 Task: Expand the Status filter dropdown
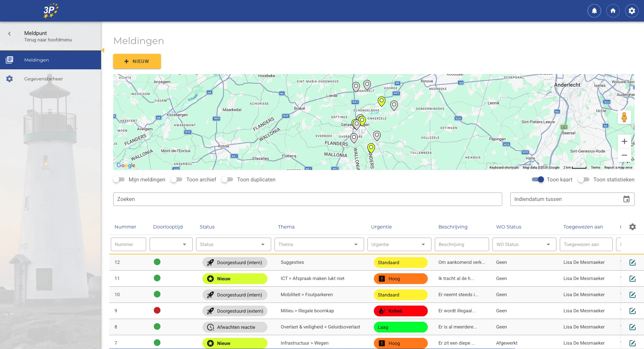(233, 244)
